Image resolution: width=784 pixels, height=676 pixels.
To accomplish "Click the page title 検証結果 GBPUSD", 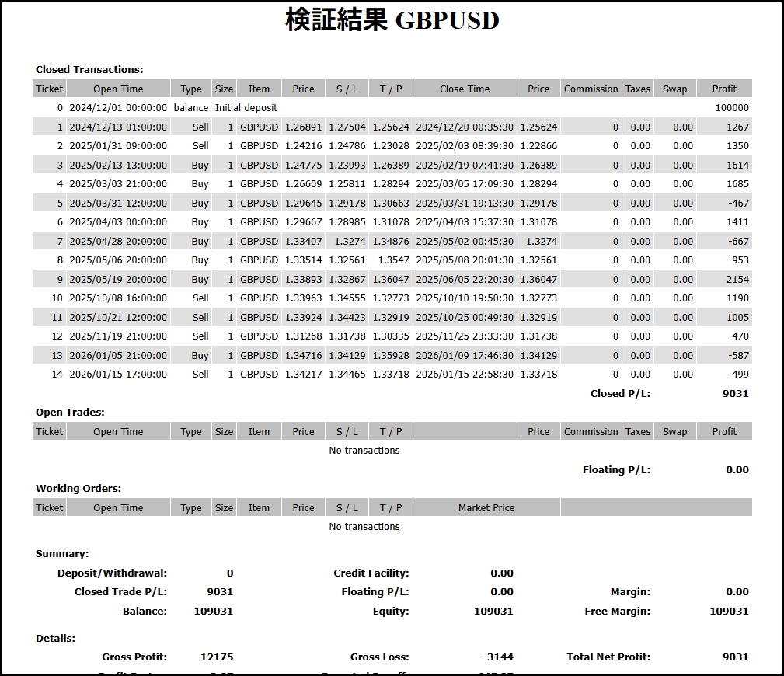I will pyautogui.click(x=392, y=20).
